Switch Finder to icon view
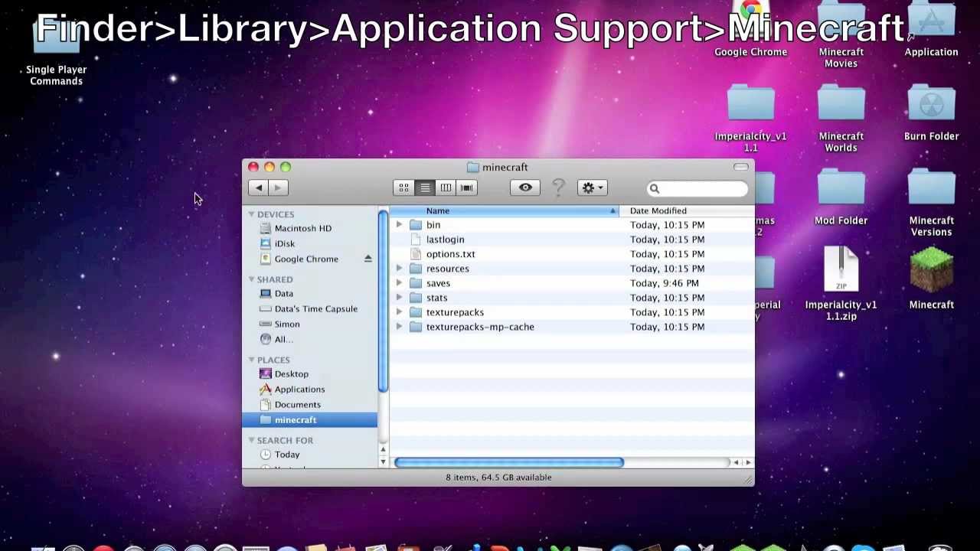980x551 pixels. (403, 187)
